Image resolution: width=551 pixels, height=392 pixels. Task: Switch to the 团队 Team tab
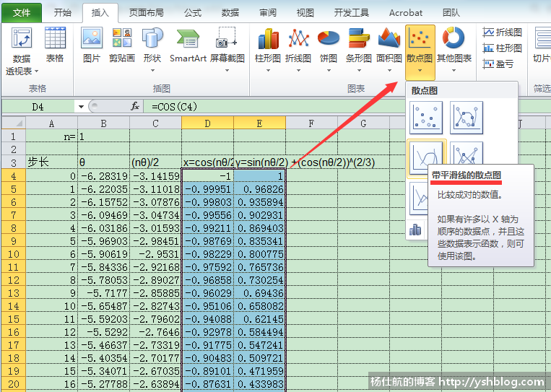(x=451, y=13)
